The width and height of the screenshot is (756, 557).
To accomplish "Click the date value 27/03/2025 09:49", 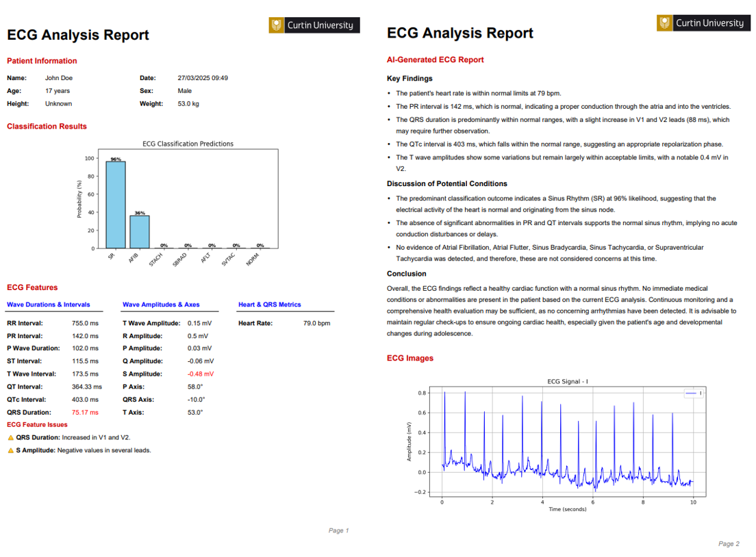I will [203, 77].
